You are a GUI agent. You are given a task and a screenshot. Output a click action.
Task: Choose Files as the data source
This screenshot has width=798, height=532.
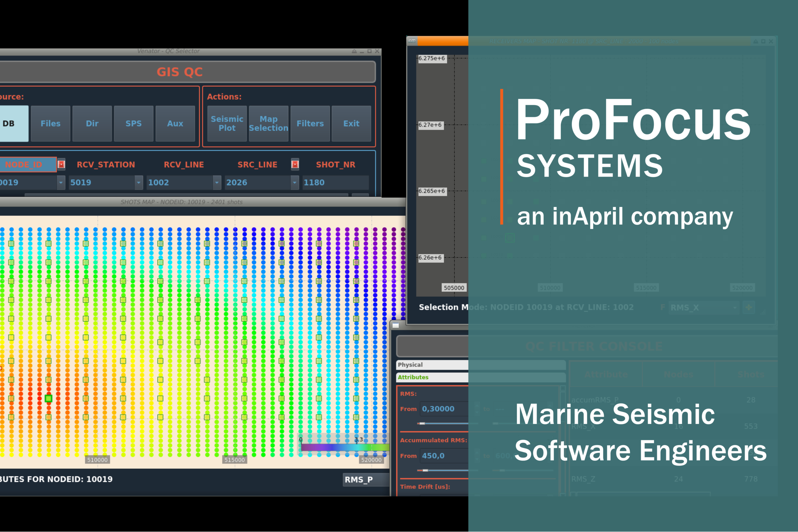[50, 123]
